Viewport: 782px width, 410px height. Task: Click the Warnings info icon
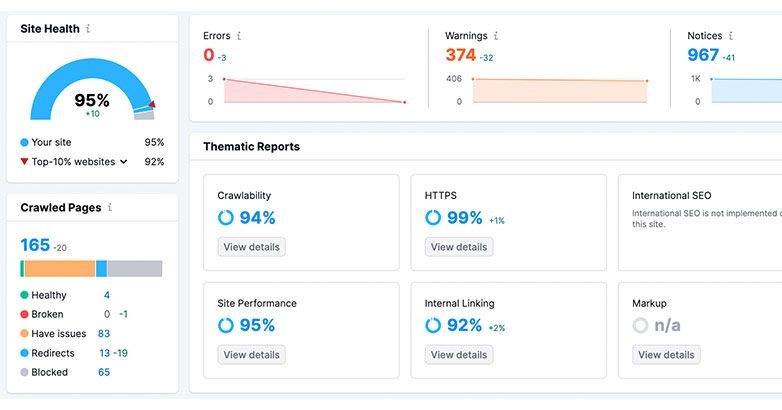[x=496, y=36]
